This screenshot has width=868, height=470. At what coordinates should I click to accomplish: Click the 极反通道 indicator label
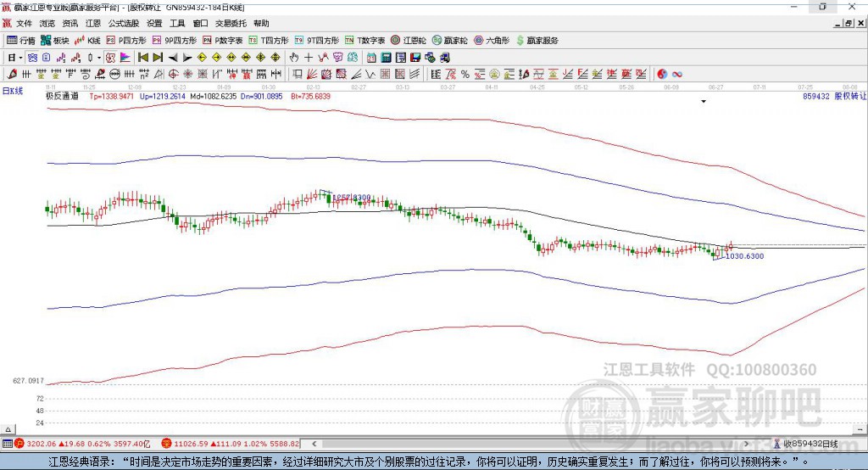click(x=62, y=97)
